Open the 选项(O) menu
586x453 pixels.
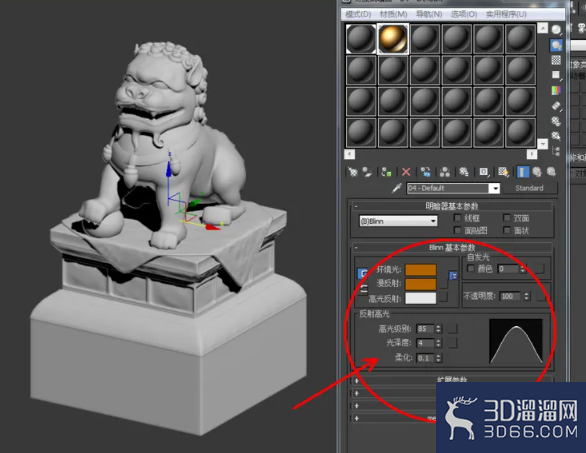click(x=464, y=14)
